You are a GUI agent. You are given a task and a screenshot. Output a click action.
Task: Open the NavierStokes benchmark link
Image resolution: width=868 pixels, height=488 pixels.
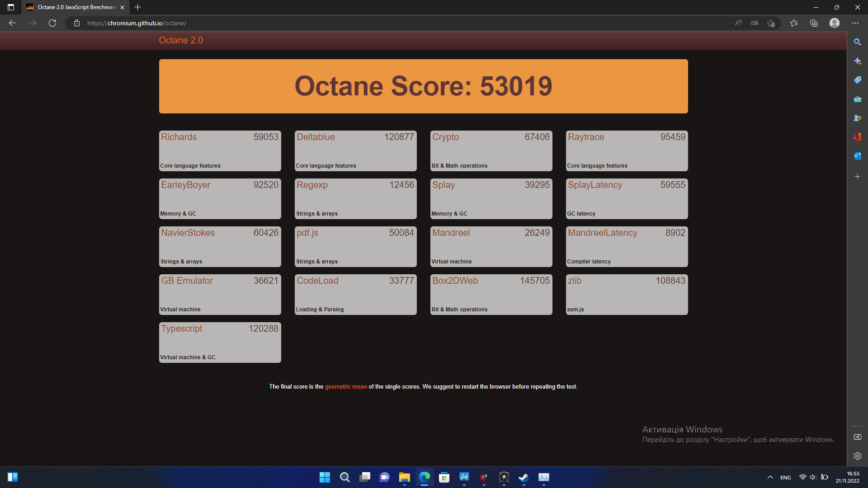click(188, 233)
